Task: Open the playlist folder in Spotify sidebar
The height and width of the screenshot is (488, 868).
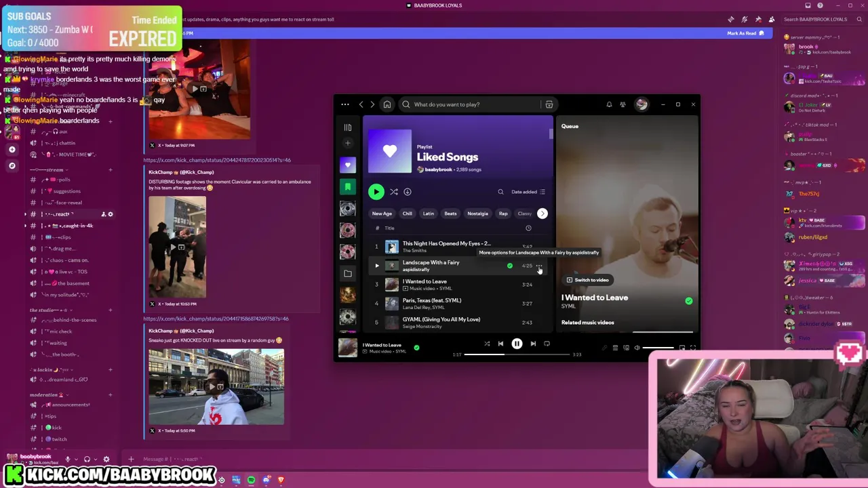Action: [x=347, y=273]
